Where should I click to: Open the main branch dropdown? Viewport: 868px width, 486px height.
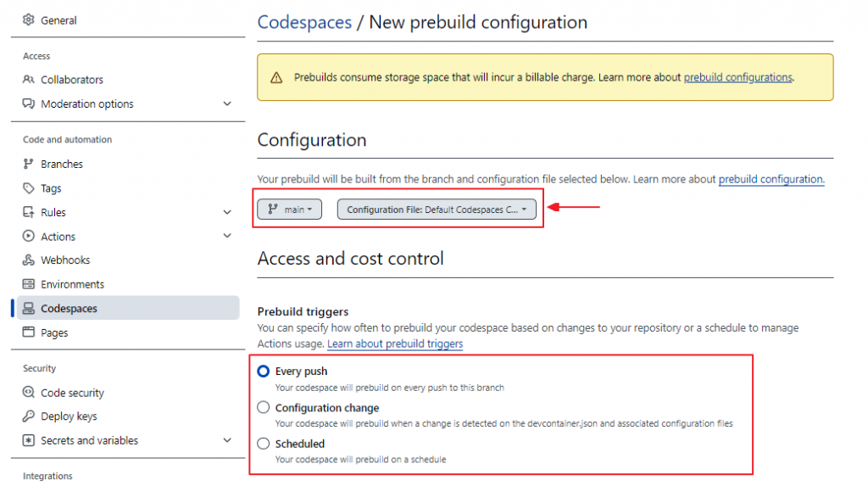pyautogui.click(x=289, y=209)
